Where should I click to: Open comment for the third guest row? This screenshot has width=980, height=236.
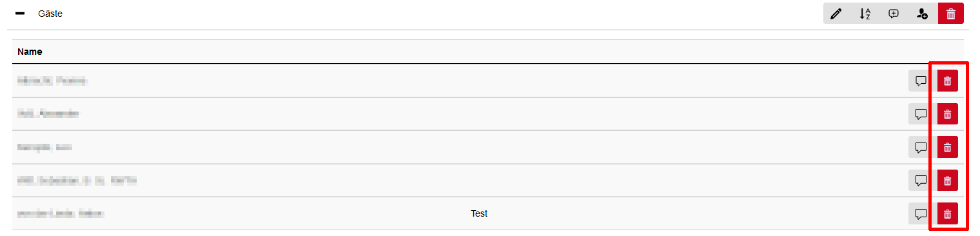tap(921, 147)
